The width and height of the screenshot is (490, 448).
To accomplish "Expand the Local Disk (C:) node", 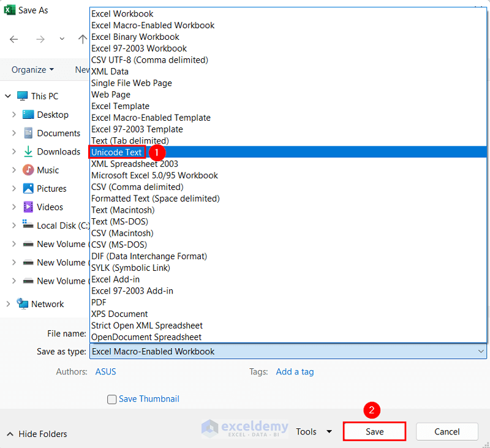I will (x=13, y=226).
